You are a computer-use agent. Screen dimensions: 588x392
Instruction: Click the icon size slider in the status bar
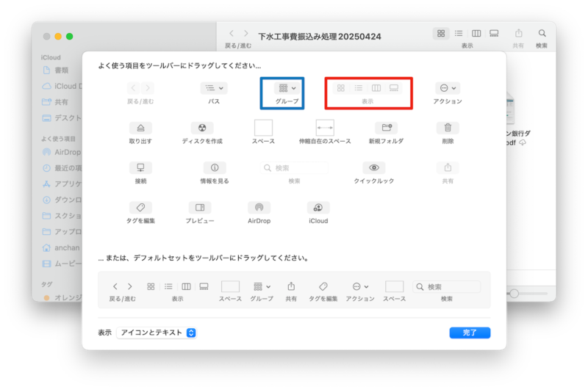point(515,293)
